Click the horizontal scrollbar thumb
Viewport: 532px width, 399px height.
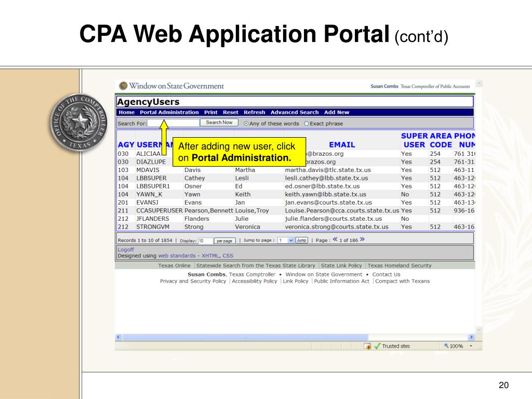point(245,337)
